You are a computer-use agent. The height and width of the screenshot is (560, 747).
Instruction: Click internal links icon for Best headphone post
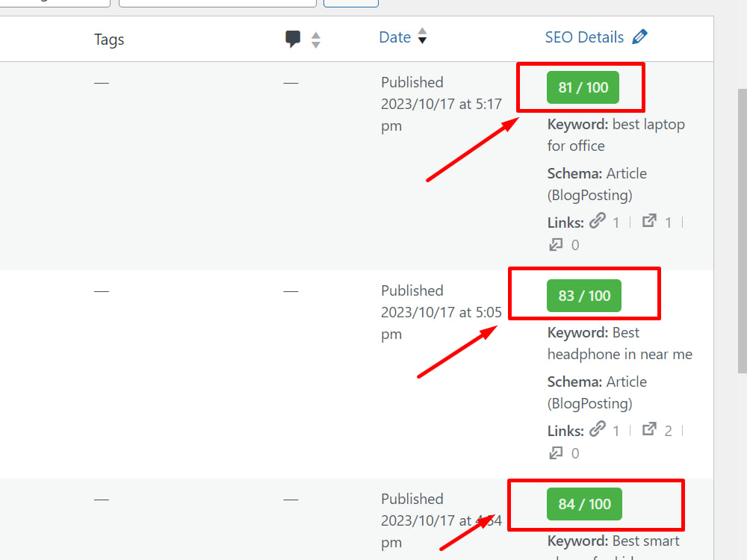point(598,429)
